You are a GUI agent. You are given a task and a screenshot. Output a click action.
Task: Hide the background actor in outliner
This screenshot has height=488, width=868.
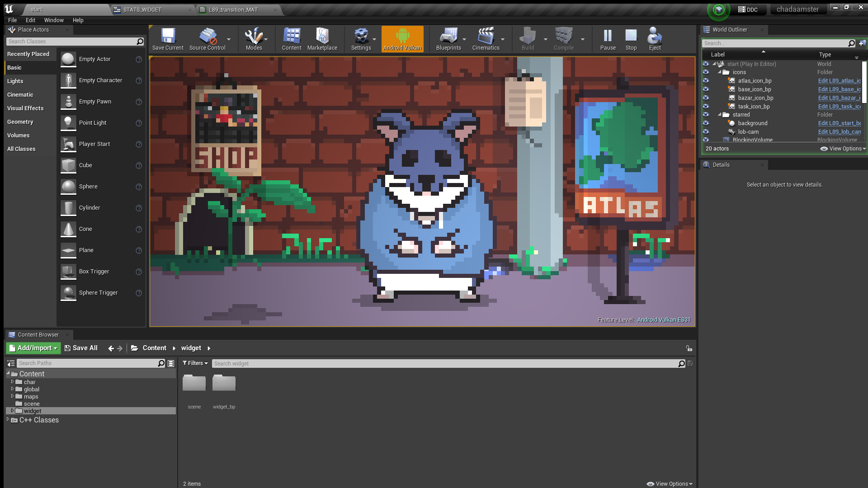coord(706,123)
